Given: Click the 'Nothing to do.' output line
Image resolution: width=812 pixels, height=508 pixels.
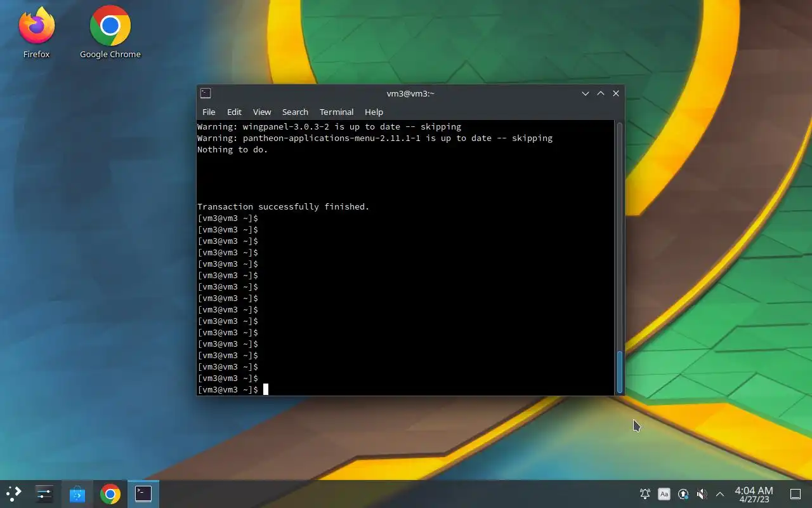Looking at the screenshot, I should tap(233, 149).
